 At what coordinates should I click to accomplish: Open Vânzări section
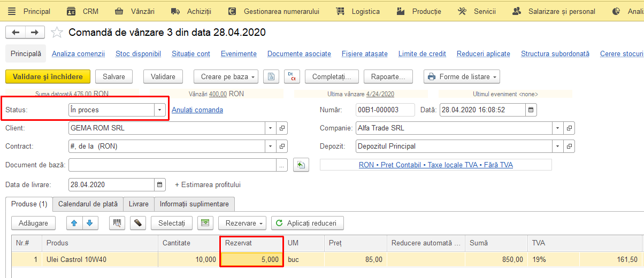(x=135, y=11)
